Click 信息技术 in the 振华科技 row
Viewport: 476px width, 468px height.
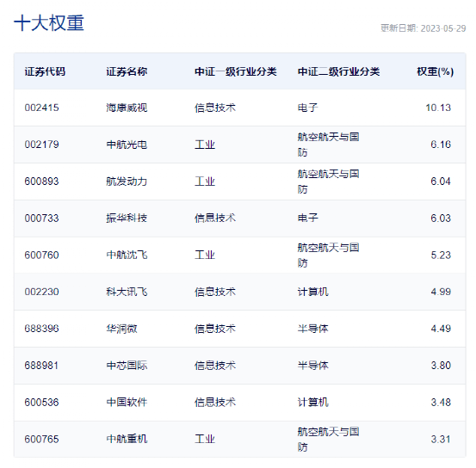point(215,219)
